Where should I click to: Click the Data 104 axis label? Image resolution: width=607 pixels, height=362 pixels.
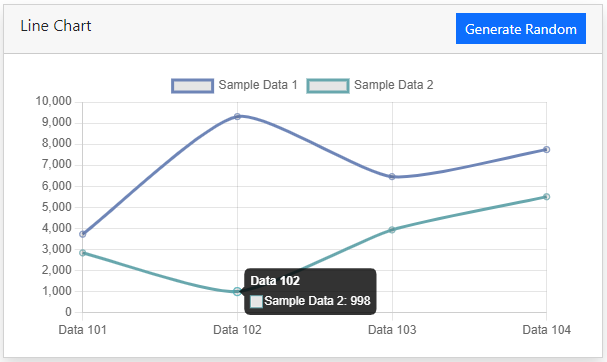(546, 330)
